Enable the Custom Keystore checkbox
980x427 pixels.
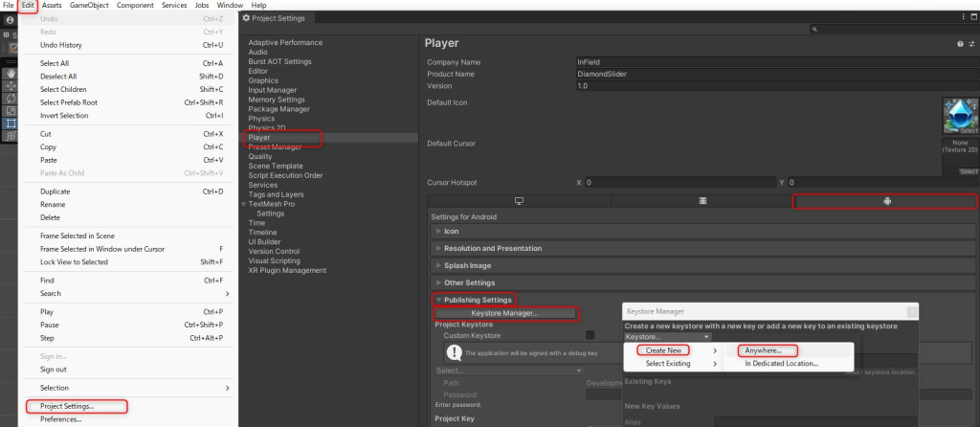coord(590,335)
